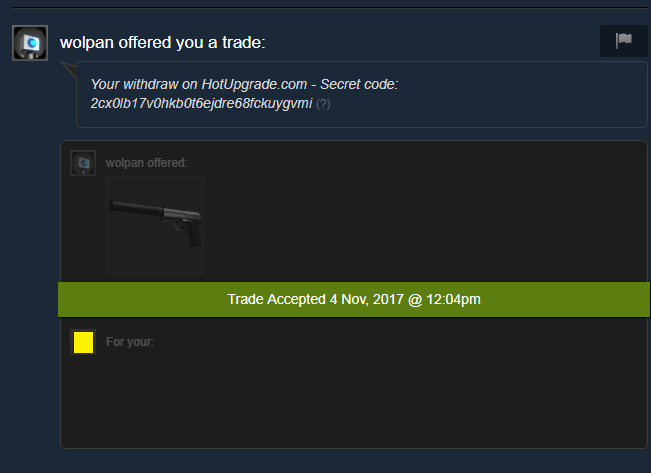Screen dimensions: 651x473
Task: Click the secret code string 2cx0lb17v0hkb0t6ejdre68fckuygvmi
Action: pyautogui.click(x=201, y=103)
